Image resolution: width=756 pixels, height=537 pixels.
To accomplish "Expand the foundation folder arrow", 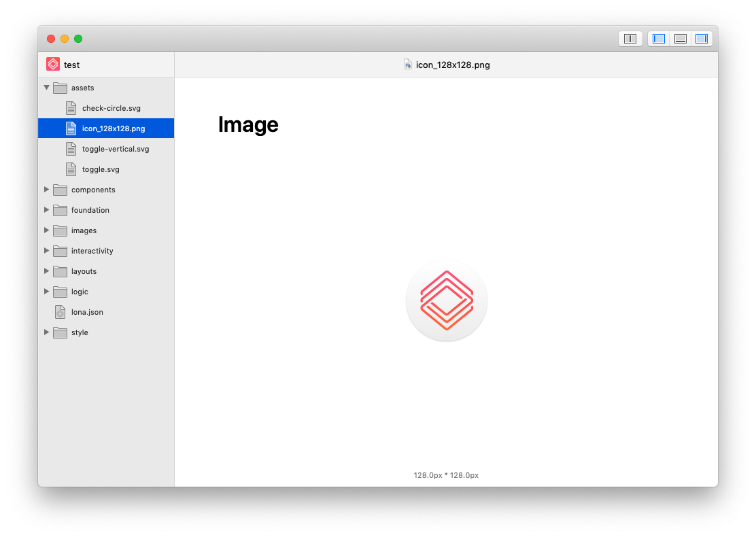I will tap(47, 209).
